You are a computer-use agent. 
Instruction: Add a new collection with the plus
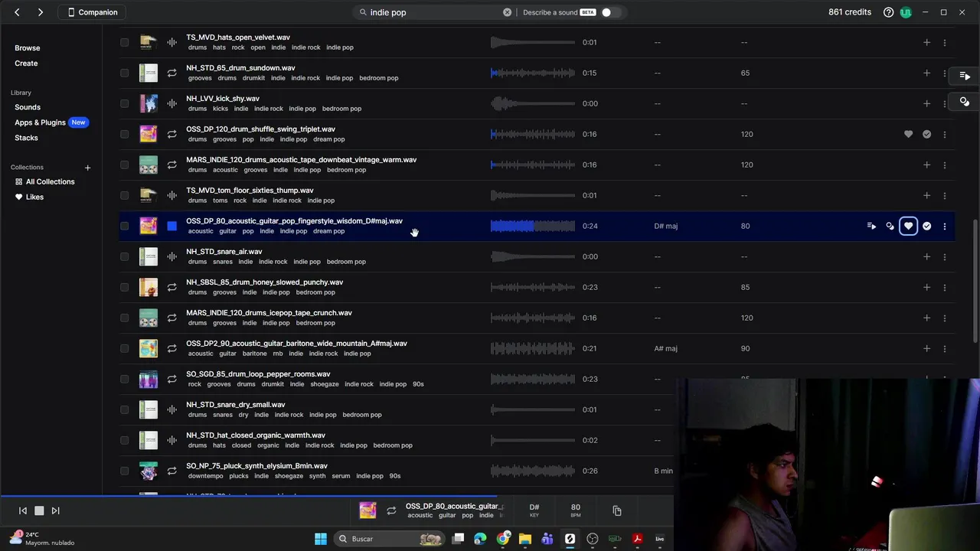[87, 168]
